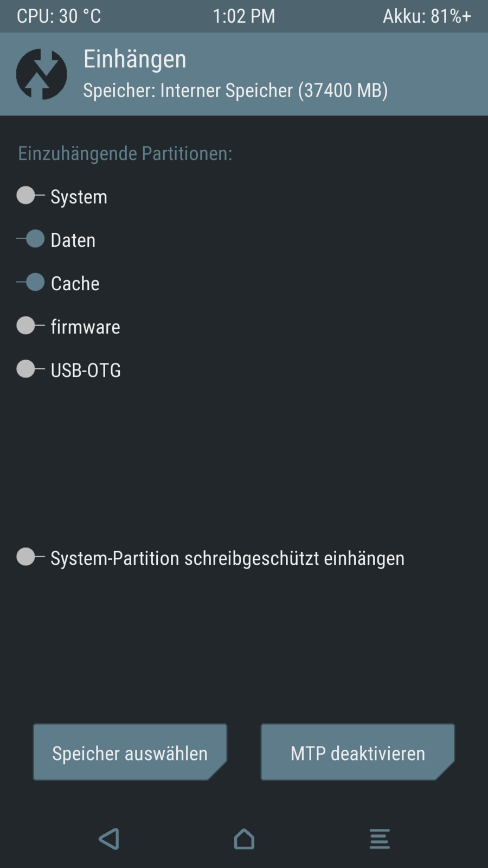Select the USB-OTG label text
Image resolution: width=488 pixels, height=868 pixels.
86,370
